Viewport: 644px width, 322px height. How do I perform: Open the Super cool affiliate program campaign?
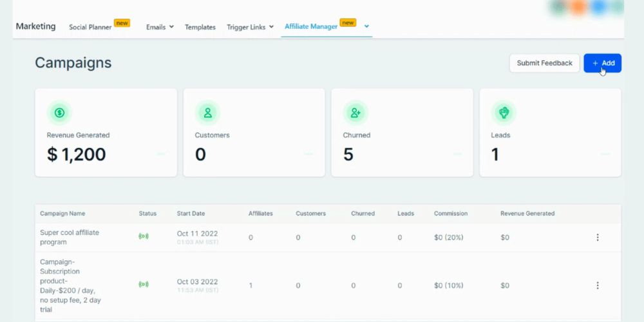coord(70,237)
